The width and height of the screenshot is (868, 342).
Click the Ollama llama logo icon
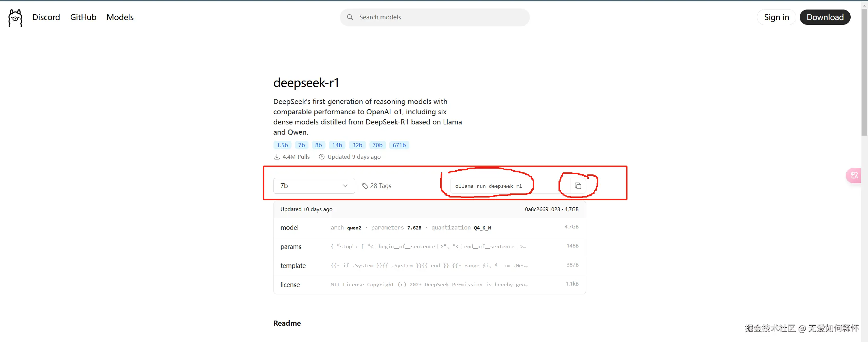tap(15, 18)
